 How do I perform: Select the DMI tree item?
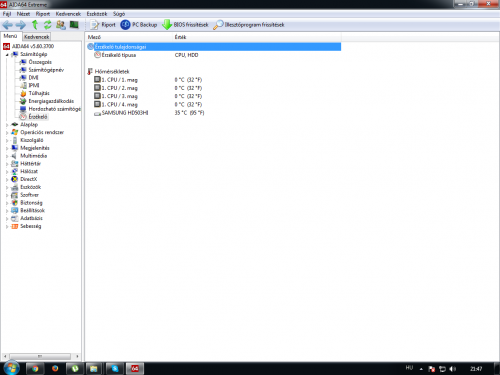tap(29, 77)
